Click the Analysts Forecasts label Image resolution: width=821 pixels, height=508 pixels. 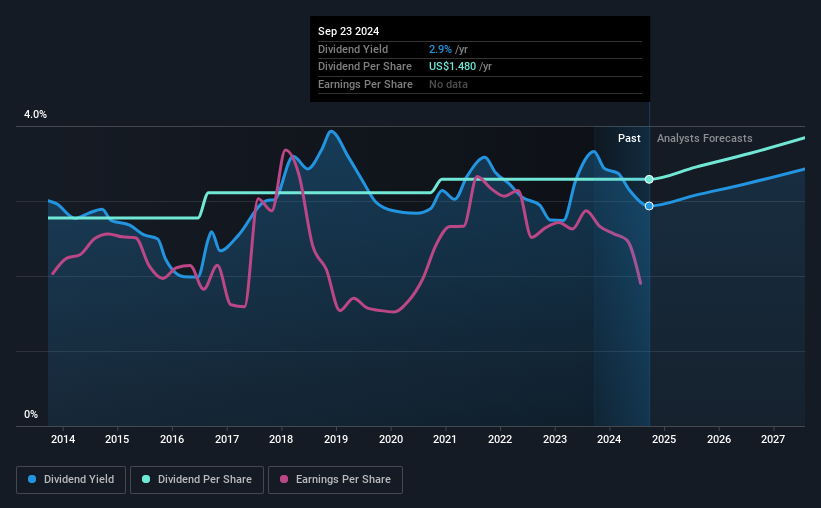705,138
